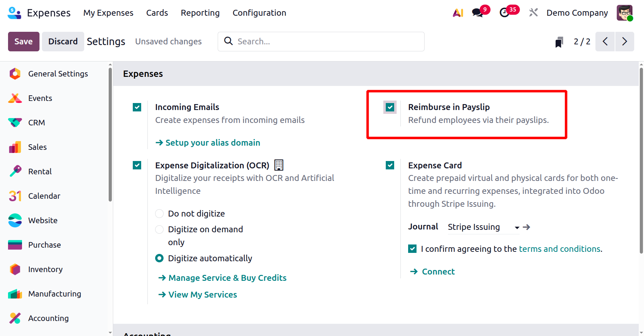Toggle the Incoming Emails checkbox
The height and width of the screenshot is (336, 644).
pos(137,107)
